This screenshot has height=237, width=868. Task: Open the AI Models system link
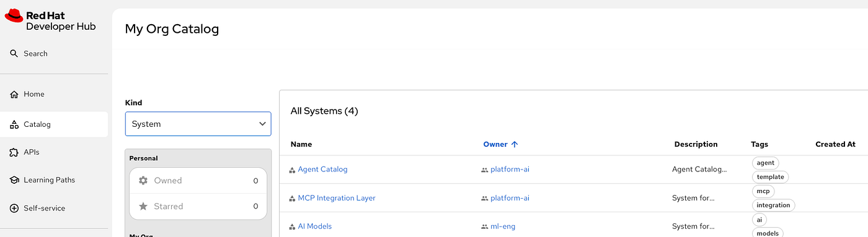pos(315,227)
